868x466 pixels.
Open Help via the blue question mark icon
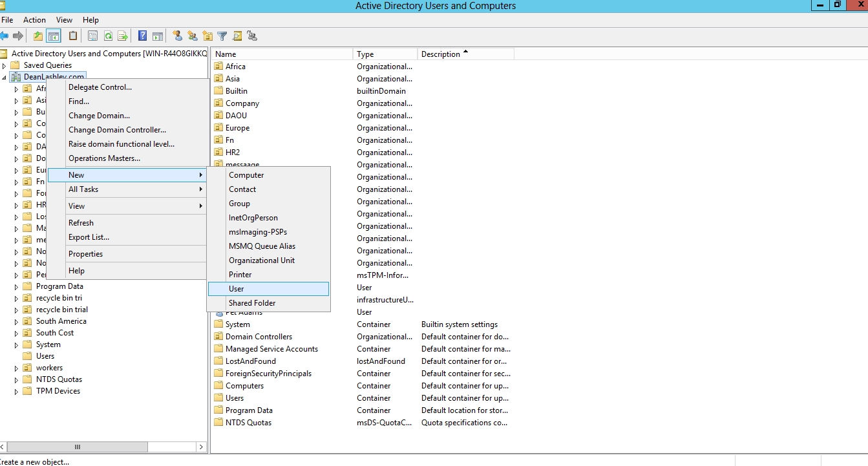pos(142,36)
